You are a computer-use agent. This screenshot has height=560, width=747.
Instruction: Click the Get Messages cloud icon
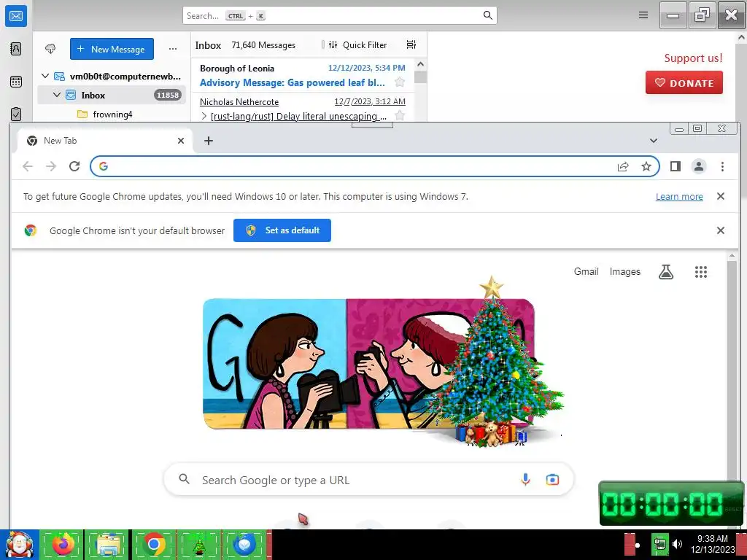pos(50,49)
